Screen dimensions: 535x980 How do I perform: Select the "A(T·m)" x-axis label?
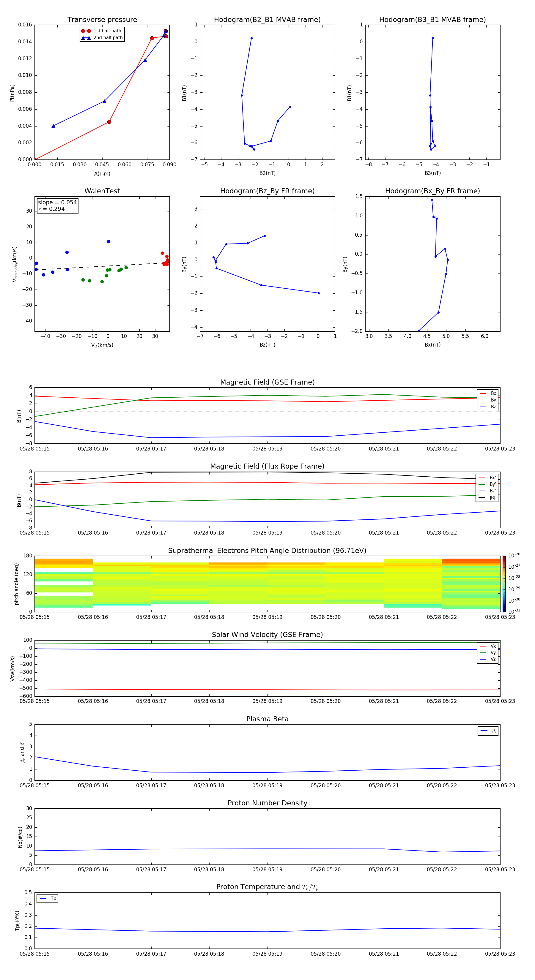click(x=102, y=173)
